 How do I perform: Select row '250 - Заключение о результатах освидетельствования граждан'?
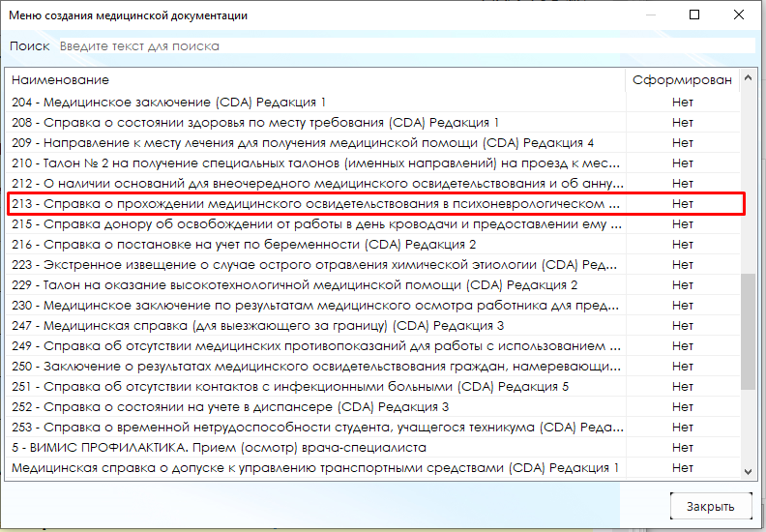pos(373,367)
